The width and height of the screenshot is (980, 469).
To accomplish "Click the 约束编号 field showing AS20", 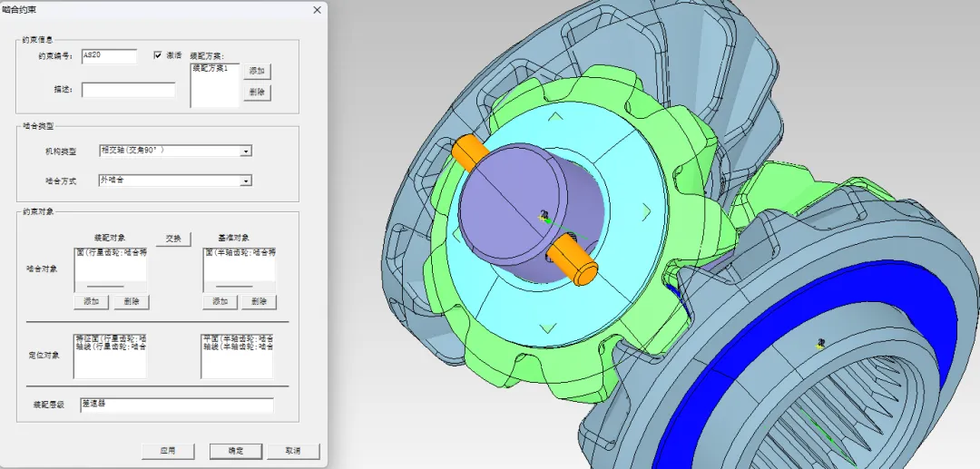I will (x=109, y=56).
